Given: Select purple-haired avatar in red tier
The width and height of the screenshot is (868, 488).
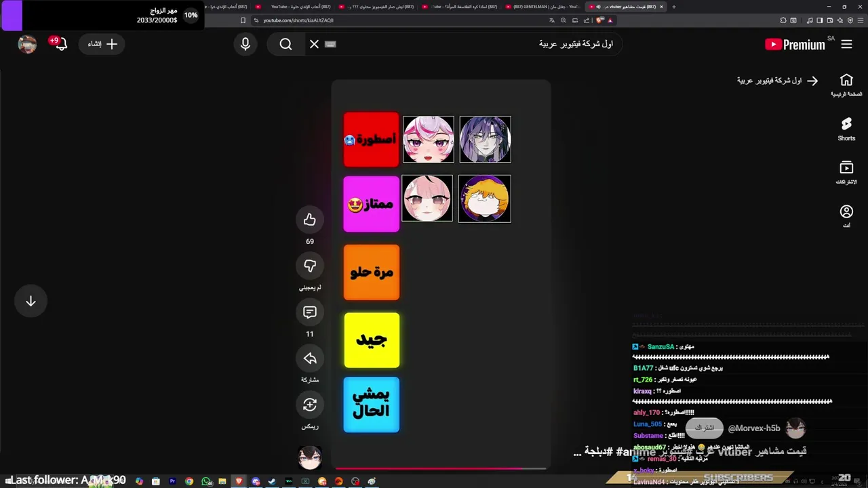Looking at the screenshot, I should point(486,140).
